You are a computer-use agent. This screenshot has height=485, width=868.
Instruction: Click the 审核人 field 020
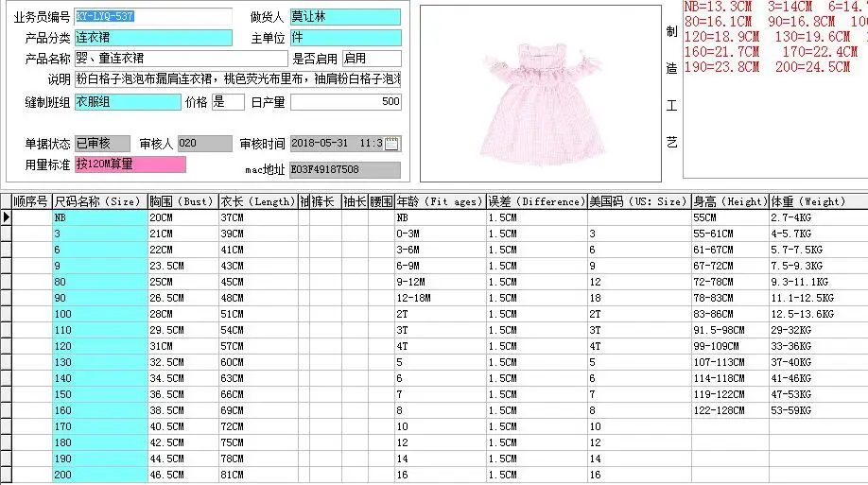pos(205,144)
